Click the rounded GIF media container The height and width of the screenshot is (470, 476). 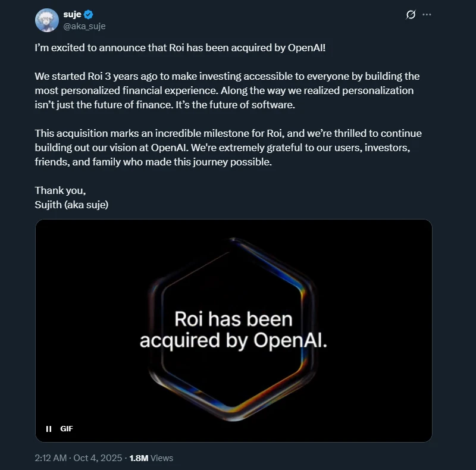pos(234,330)
